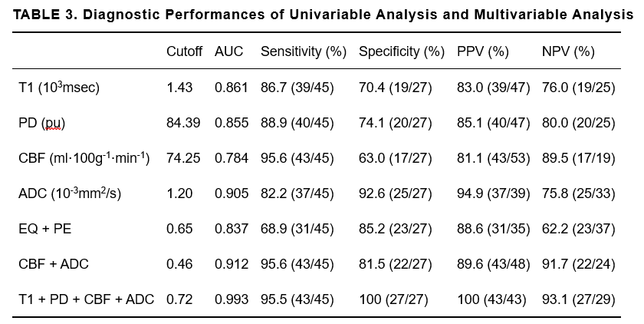The width and height of the screenshot is (644, 324).
Task: Click the cutoff value 84.39
Action: [183, 123]
